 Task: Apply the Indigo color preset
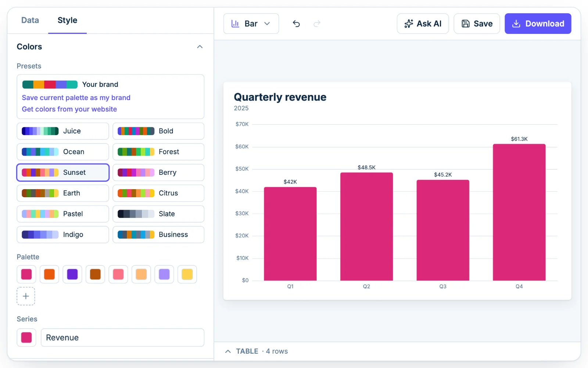(63, 234)
